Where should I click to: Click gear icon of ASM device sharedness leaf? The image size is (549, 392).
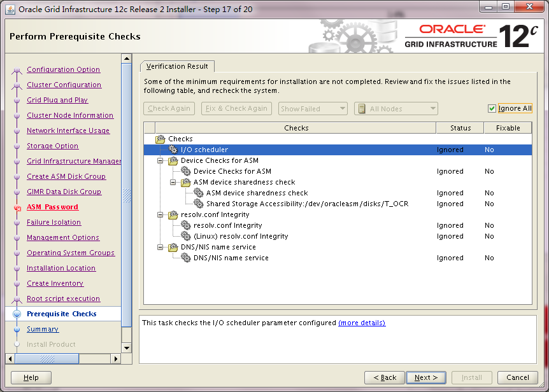(198, 193)
